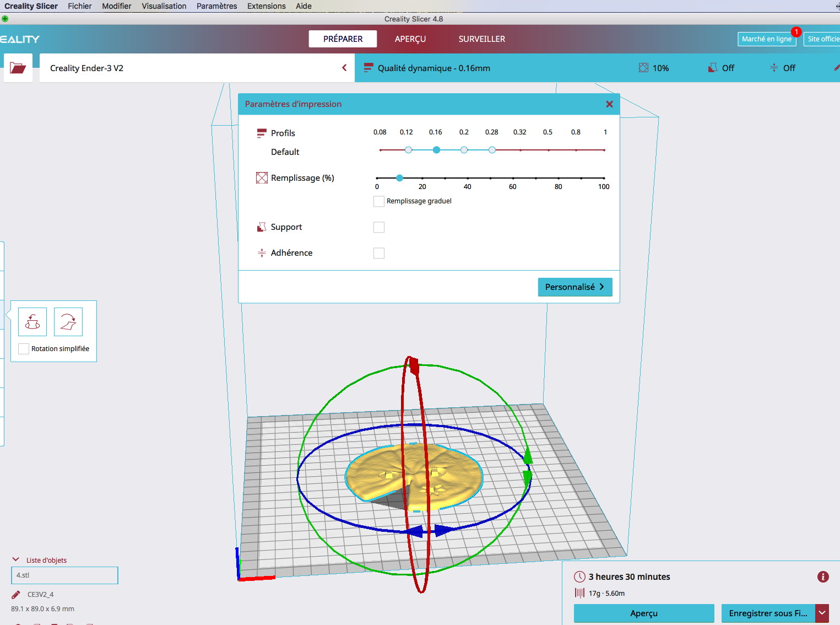Click the lay flat rotation icon
Viewport: 840px width, 625px height.
click(x=68, y=322)
